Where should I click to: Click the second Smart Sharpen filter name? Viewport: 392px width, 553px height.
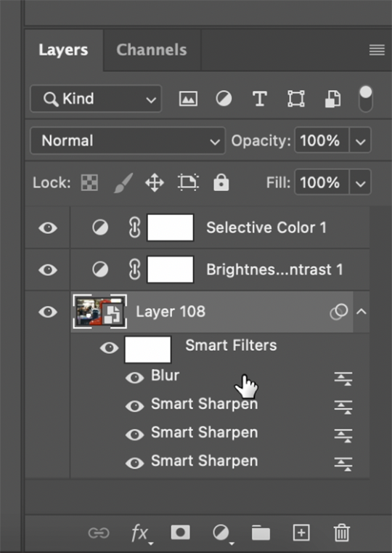[x=204, y=433]
